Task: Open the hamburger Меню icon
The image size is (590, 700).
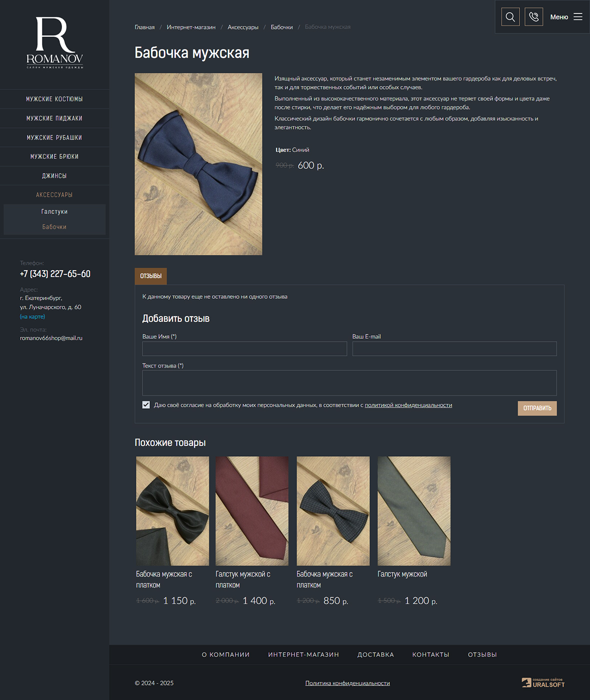Action: 577,17
